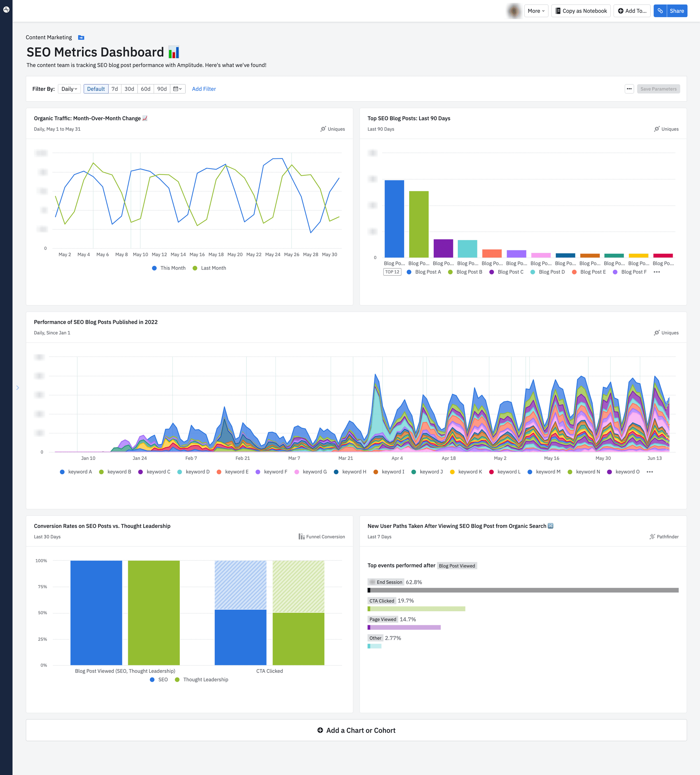Open the Daily frequency dropdown
Image resolution: width=700 pixels, height=775 pixels.
click(x=69, y=89)
